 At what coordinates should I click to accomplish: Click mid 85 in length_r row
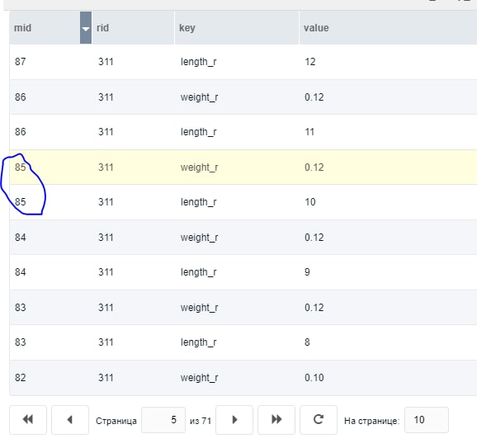click(x=21, y=202)
